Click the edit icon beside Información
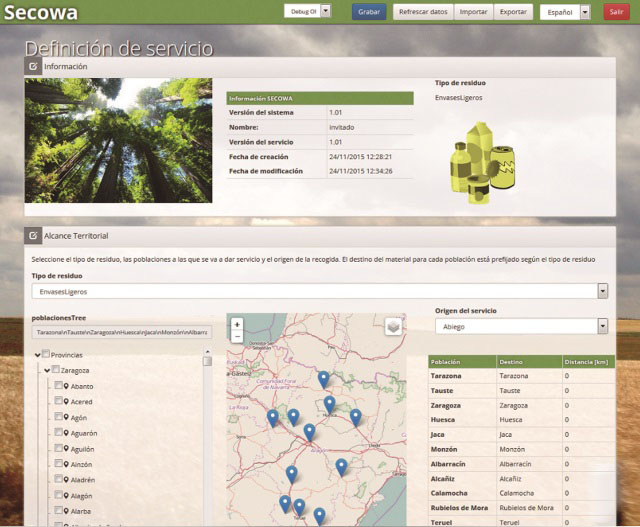640x527 pixels. pos(33,66)
